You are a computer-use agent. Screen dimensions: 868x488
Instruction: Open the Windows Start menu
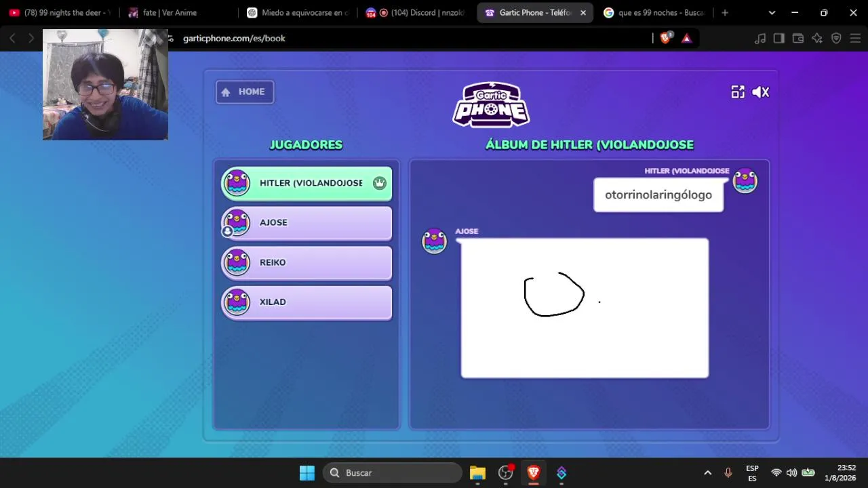pyautogui.click(x=307, y=473)
